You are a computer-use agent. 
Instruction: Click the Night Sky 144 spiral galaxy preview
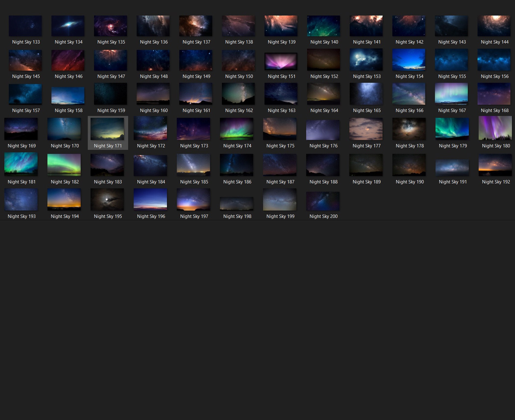(494, 26)
